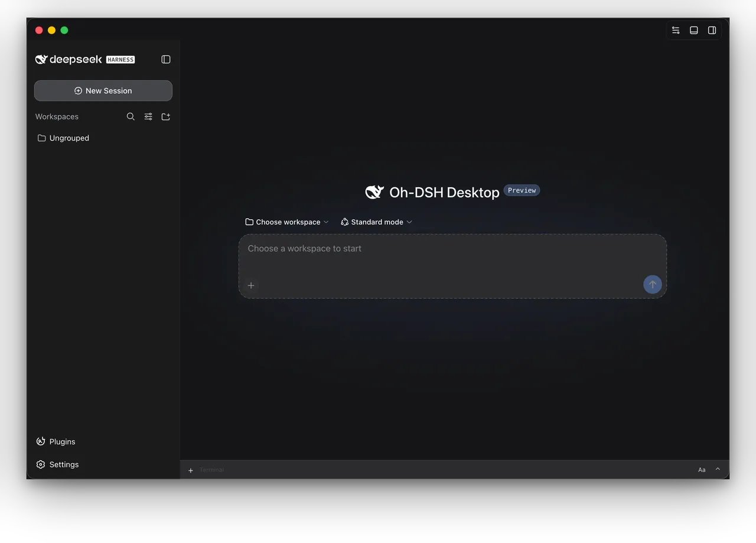Change terminal font size with Aa

click(702, 470)
